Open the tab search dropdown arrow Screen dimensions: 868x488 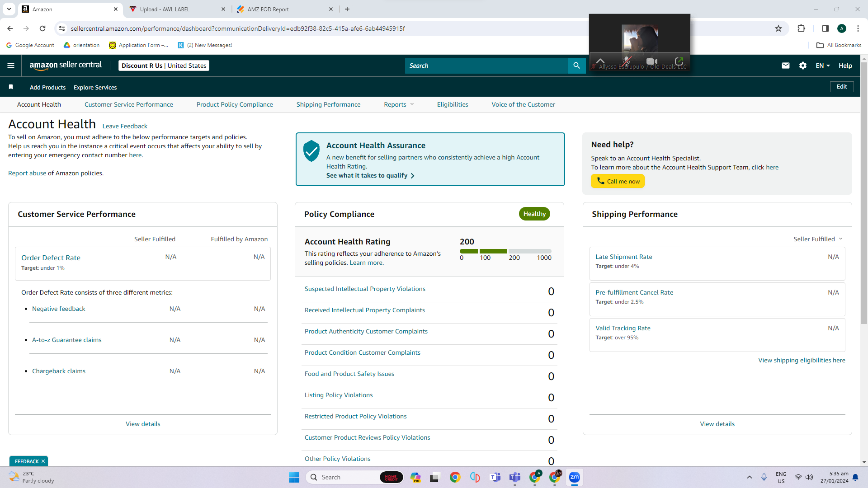tap(9, 9)
